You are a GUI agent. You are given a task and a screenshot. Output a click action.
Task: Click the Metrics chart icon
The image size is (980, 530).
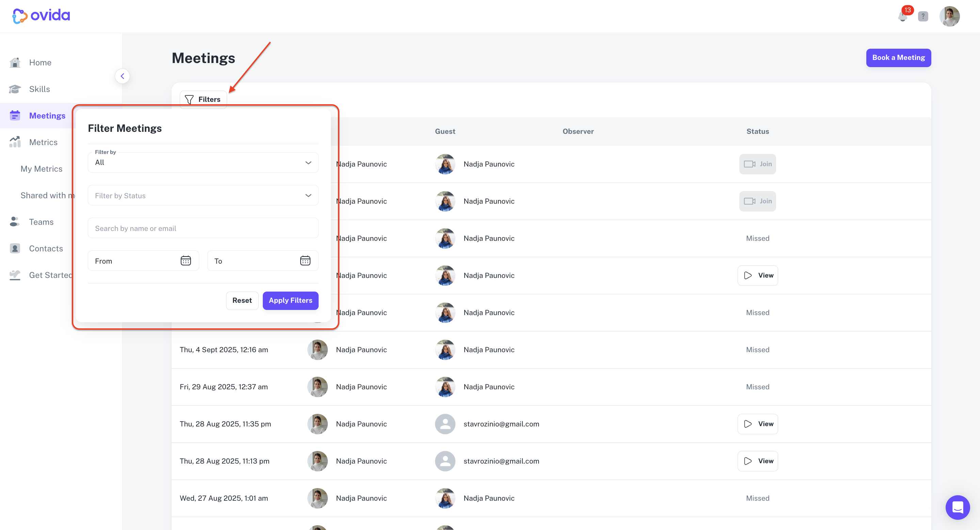(15, 142)
